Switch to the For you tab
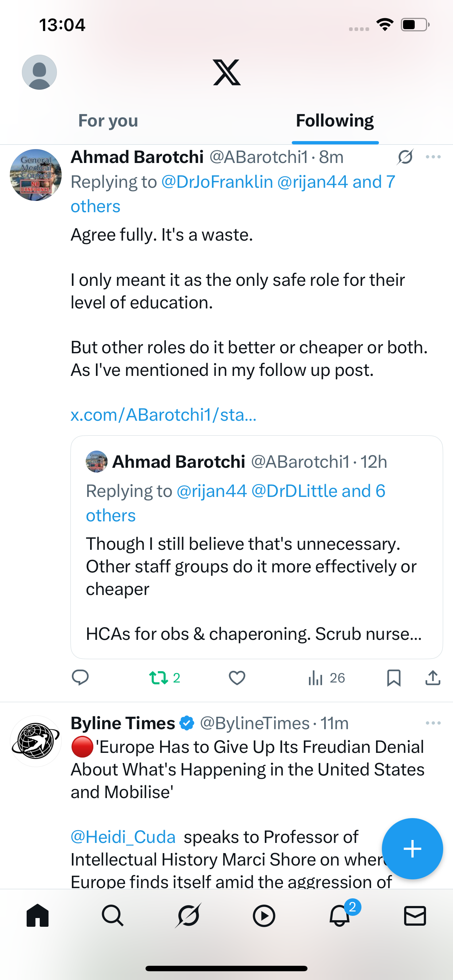 point(108,121)
